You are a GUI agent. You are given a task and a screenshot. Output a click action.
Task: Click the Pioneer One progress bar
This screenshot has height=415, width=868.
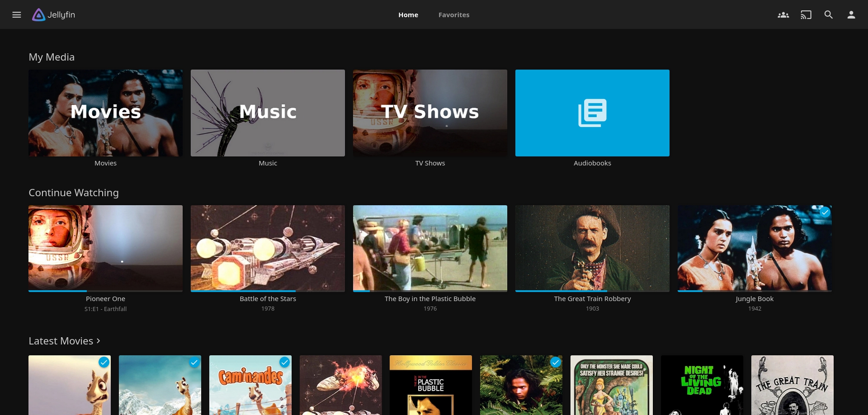tap(106, 291)
